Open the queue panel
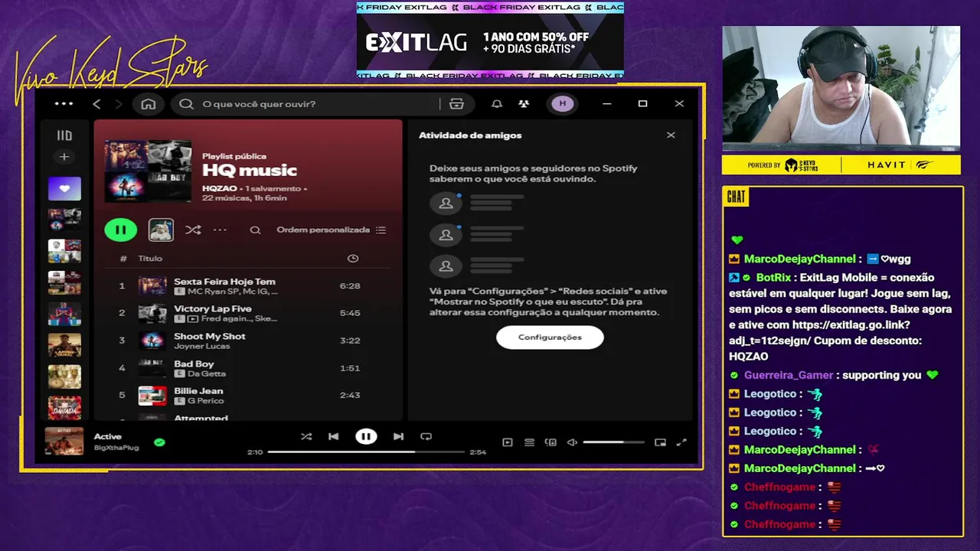Image resolution: width=980 pixels, height=551 pixels. [x=529, y=442]
